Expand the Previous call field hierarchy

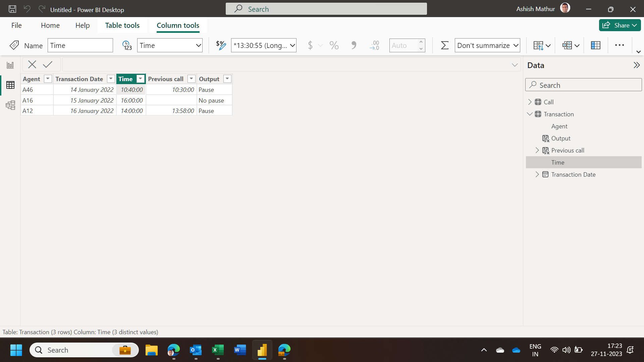click(x=537, y=150)
